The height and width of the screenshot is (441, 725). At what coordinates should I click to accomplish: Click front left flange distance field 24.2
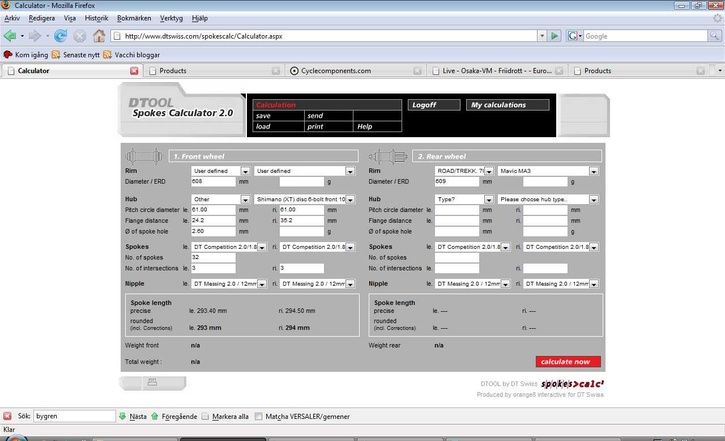pyautogui.click(x=213, y=220)
